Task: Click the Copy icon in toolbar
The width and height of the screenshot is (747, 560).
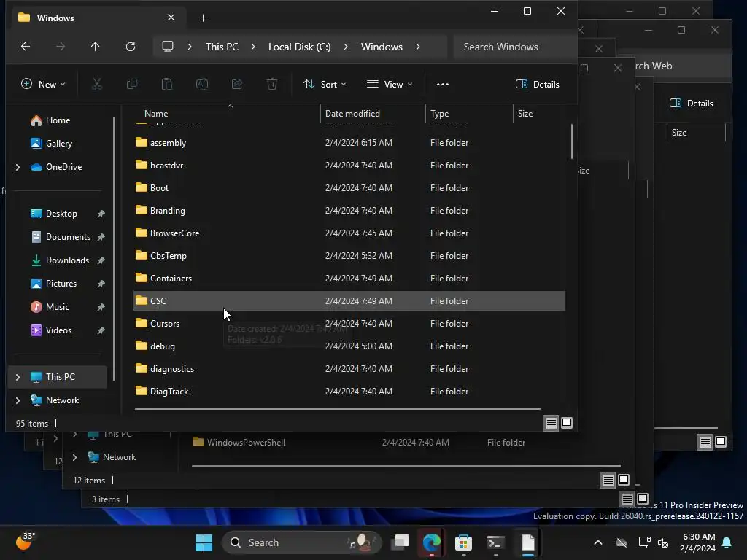Action: pos(132,85)
